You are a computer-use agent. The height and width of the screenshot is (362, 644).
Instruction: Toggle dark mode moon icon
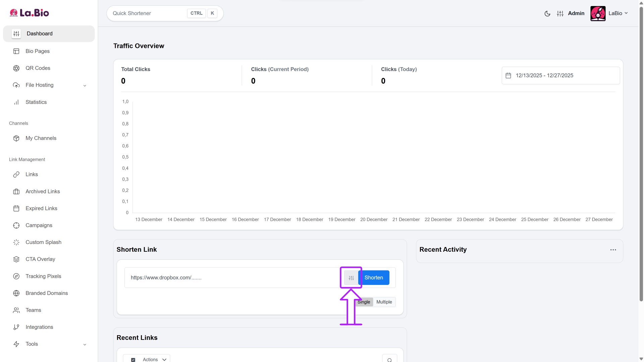click(547, 13)
